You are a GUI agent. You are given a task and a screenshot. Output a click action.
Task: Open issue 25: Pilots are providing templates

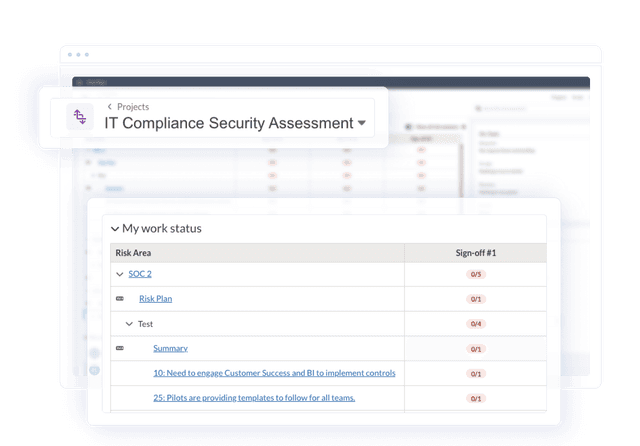point(254,398)
